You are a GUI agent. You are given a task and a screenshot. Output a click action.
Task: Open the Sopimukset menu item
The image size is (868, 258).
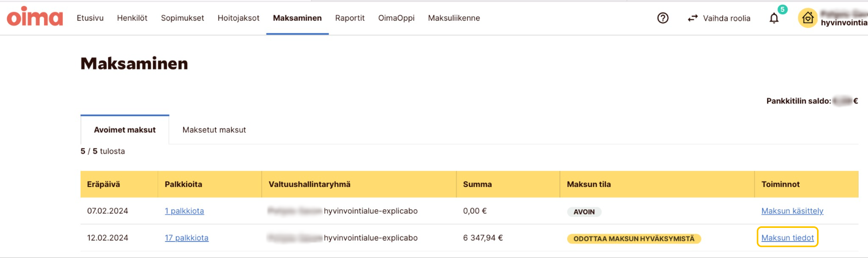pyautogui.click(x=182, y=18)
